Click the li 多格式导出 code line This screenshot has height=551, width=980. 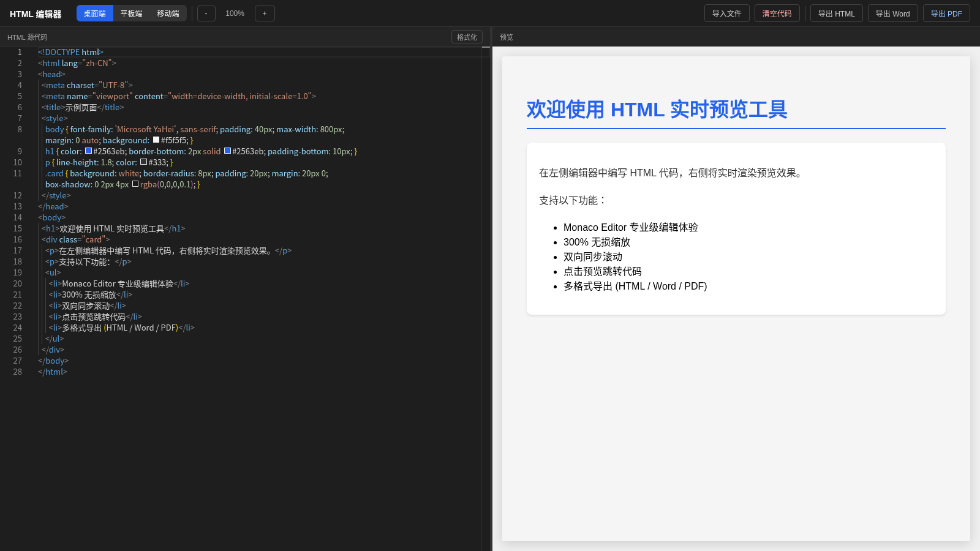(x=122, y=328)
